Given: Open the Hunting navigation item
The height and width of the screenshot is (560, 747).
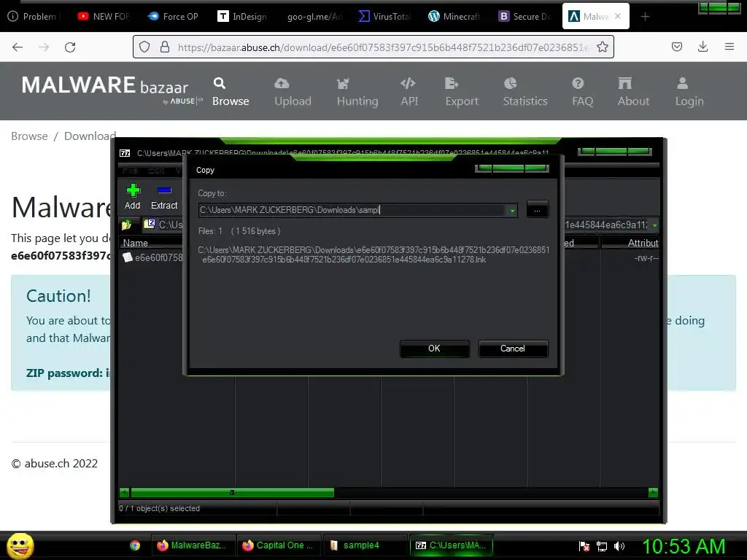Looking at the screenshot, I should (x=357, y=92).
